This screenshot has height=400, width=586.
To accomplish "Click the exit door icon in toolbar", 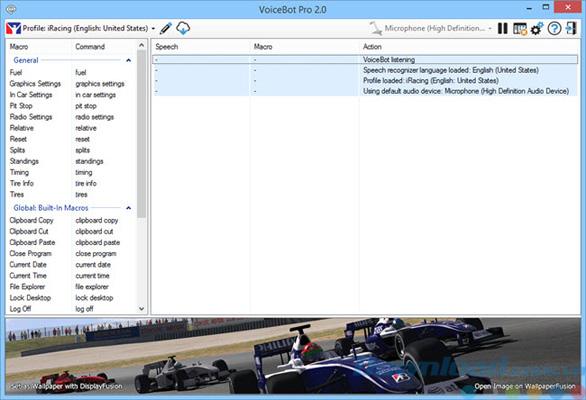I will click(x=571, y=28).
